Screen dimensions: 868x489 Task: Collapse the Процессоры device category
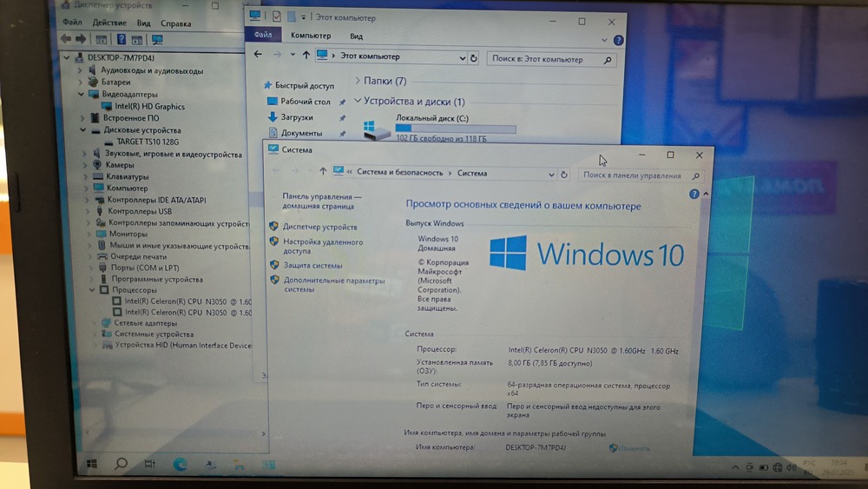94,290
